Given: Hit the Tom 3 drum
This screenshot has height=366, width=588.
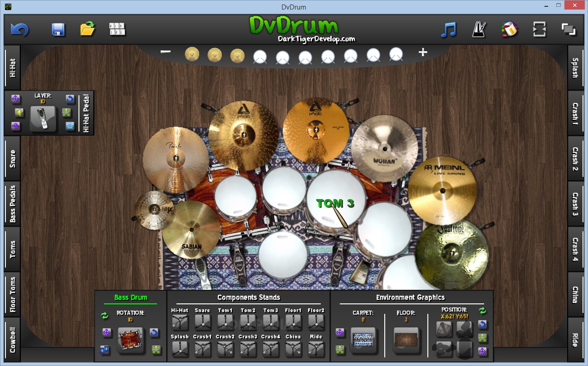Looking at the screenshot, I should [x=336, y=200].
